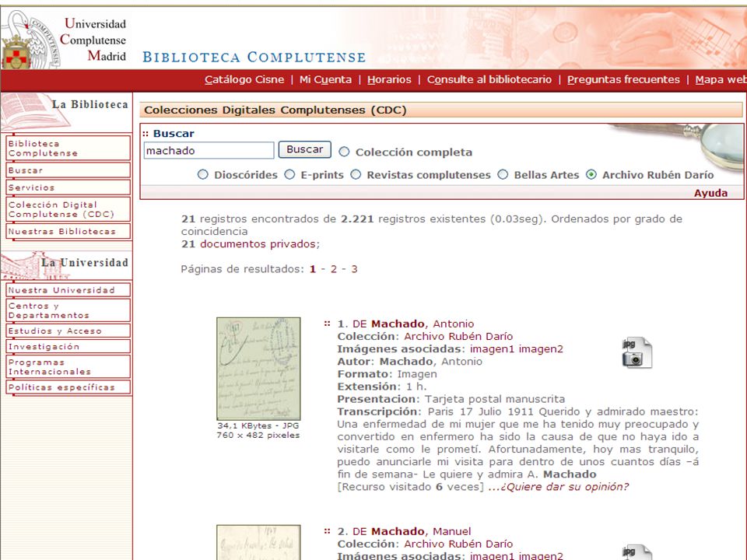This screenshot has height=560, width=747.
Task: Open Colección Digital Complutense (CDC) sidebar item
Action: point(68,209)
